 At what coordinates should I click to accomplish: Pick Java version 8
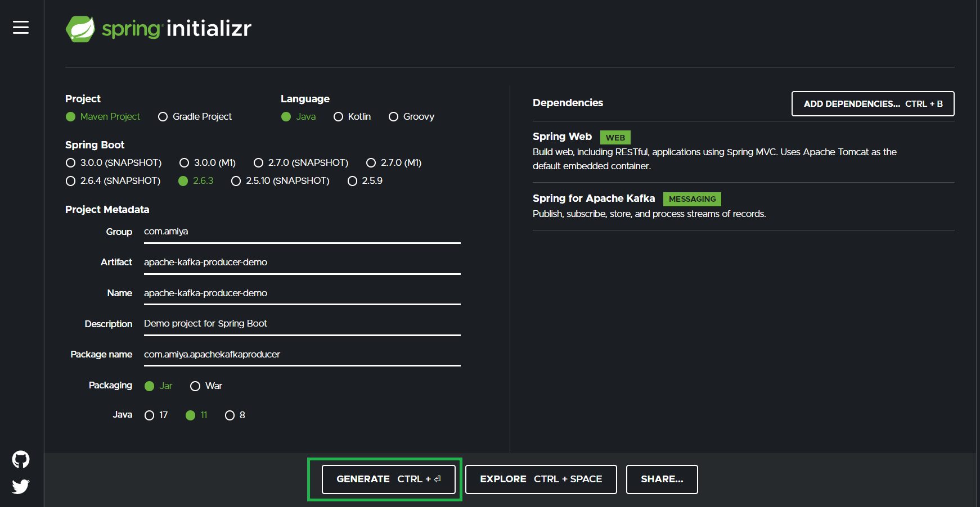pos(235,415)
